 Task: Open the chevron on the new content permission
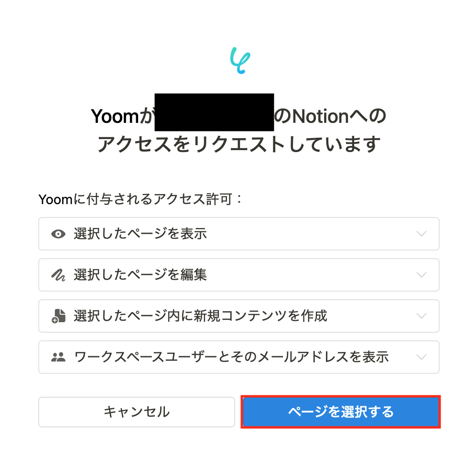point(421,316)
